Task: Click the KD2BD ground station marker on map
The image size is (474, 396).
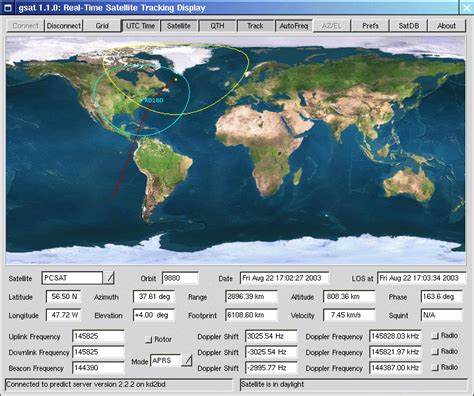Action: 152,100
